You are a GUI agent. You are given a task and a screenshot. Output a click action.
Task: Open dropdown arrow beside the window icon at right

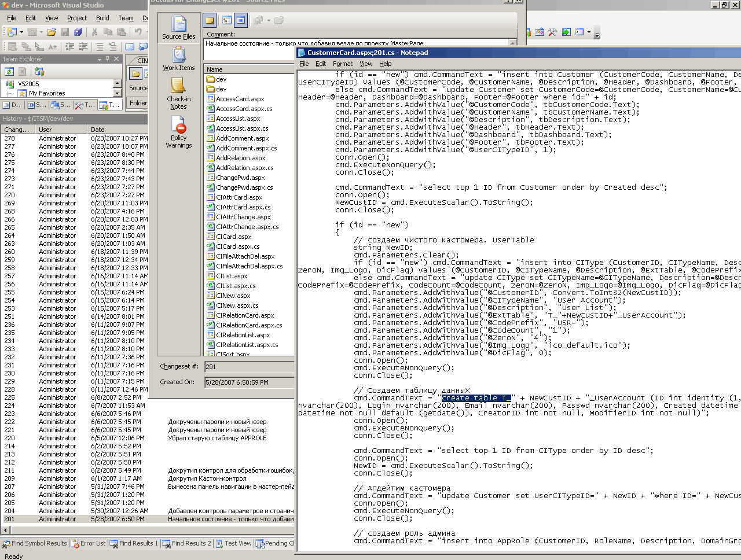pyautogui.click(x=588, y=32)
